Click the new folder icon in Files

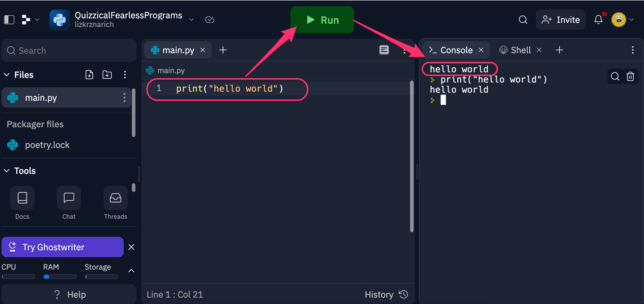(x=107, y=75)
